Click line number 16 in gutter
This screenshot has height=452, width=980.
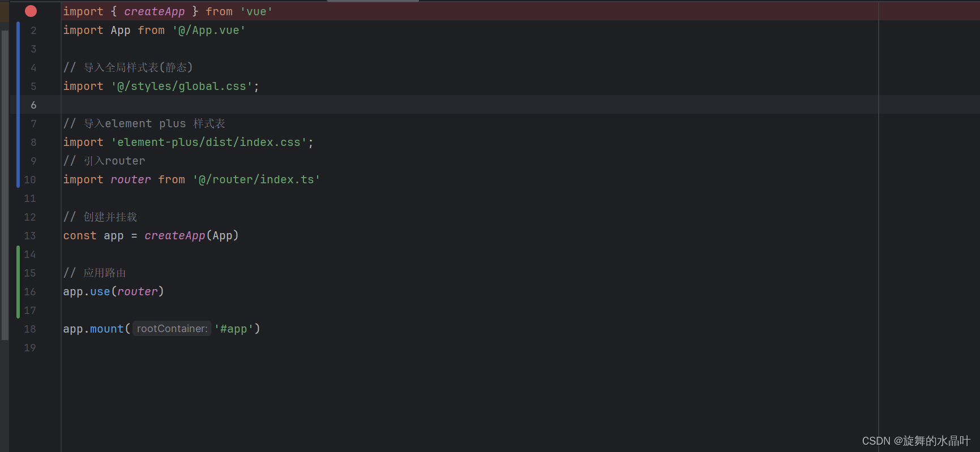point(30,291)
